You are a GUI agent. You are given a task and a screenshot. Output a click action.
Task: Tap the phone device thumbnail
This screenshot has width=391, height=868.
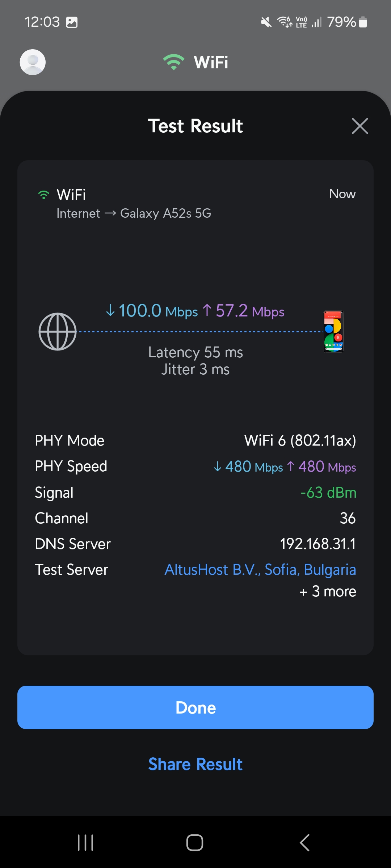click(x=333, y=331)
